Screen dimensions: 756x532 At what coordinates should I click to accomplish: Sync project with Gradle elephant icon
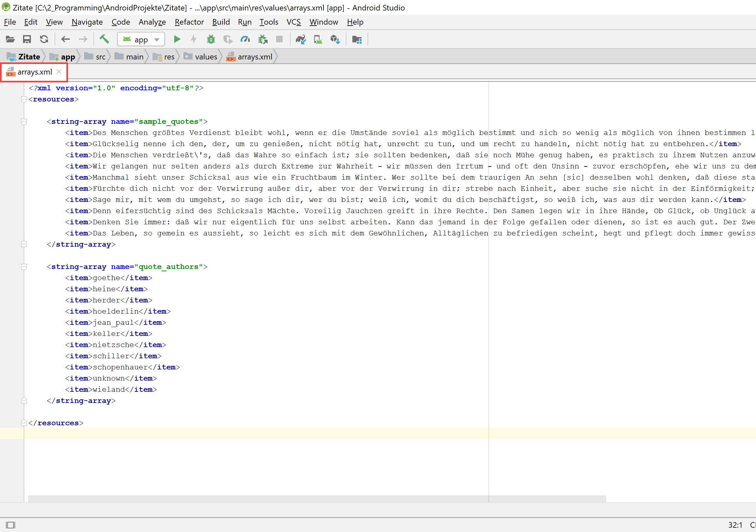301,39
